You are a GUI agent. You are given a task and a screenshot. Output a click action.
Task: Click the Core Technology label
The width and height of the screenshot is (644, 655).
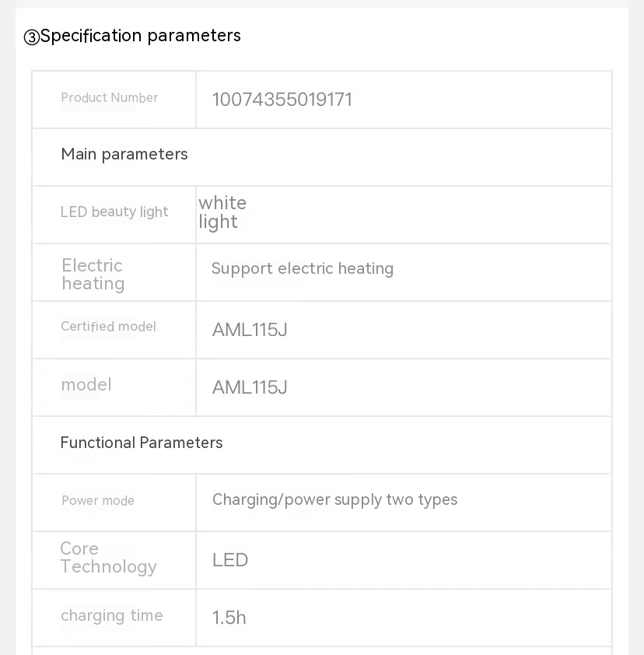click(x=108, y=558)
